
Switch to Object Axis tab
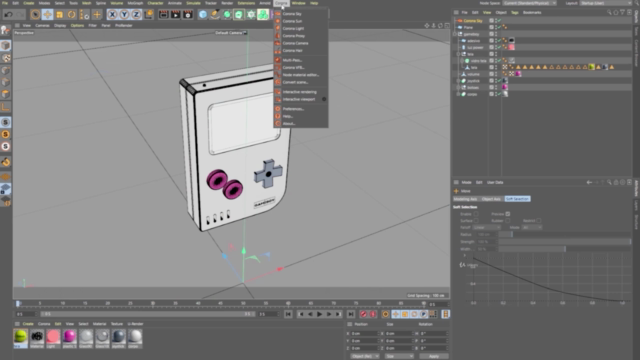pos(491,199)
